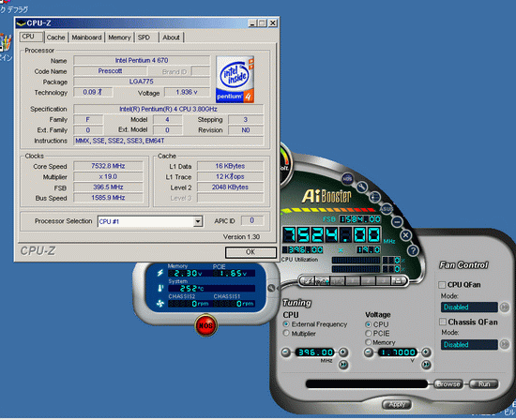Click the AI Booster X close icon
This screenshot has width=516, height=420.
point(405,235)
